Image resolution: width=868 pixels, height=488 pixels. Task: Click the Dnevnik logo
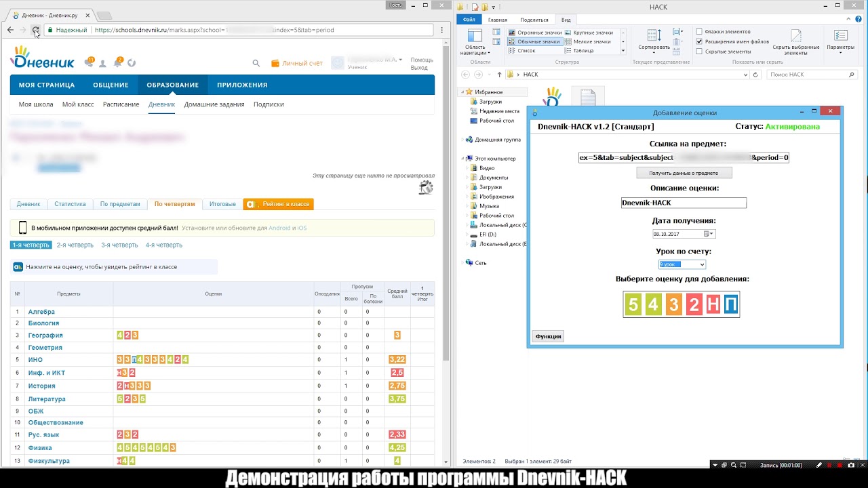[42, 58]
